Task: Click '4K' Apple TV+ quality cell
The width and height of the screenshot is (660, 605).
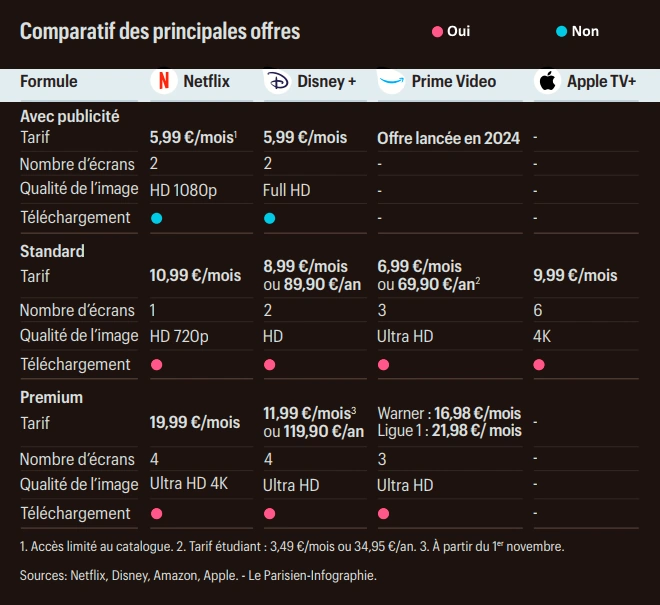Action: click(x=542, y=337)
